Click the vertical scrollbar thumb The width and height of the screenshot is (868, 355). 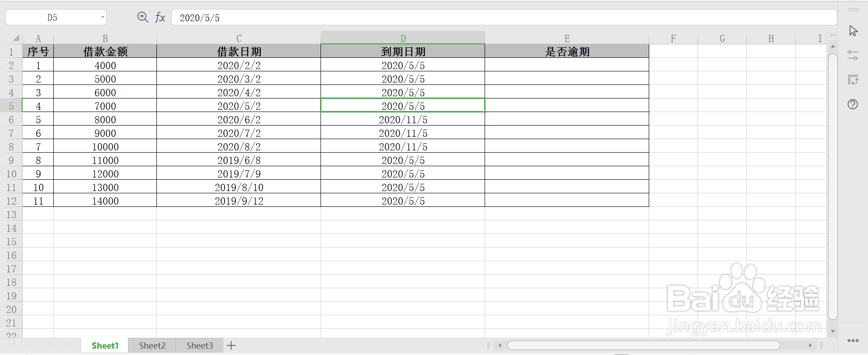tap(833, 187)
